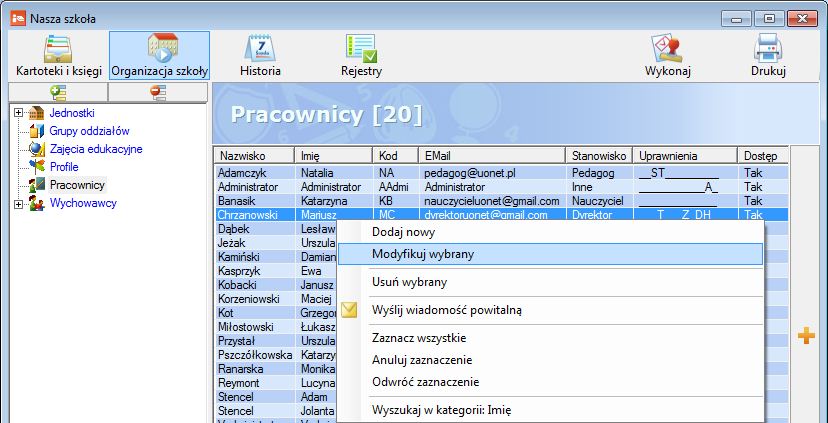This screenshot has width=828, height=423.
Task: Expand the Wychowawcy tree node
Action: 18,203
